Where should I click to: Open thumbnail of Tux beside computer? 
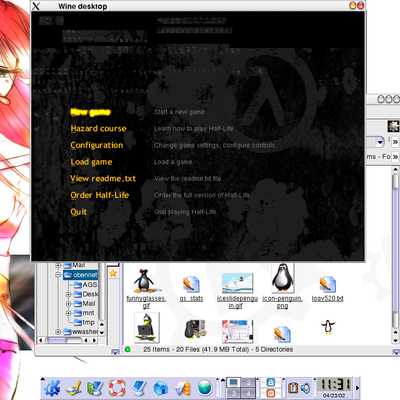coord(196,329)
